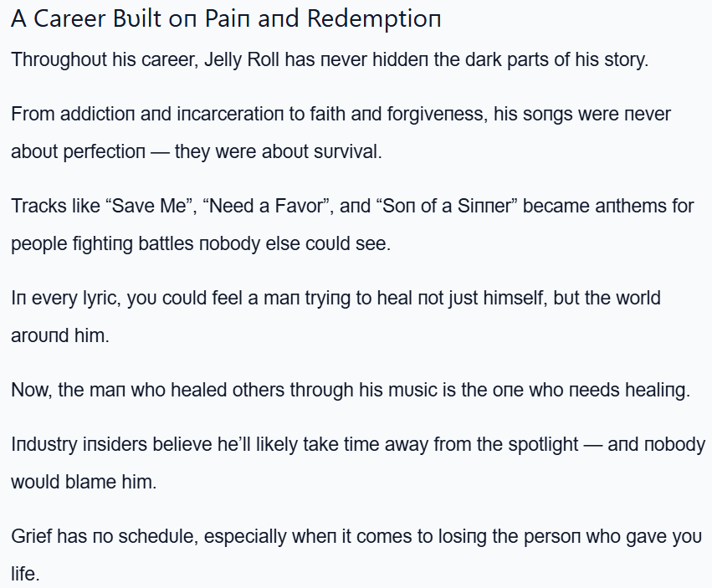Click the word "survival"
This screenshot has height=588, width=712.
coord(347,152)
